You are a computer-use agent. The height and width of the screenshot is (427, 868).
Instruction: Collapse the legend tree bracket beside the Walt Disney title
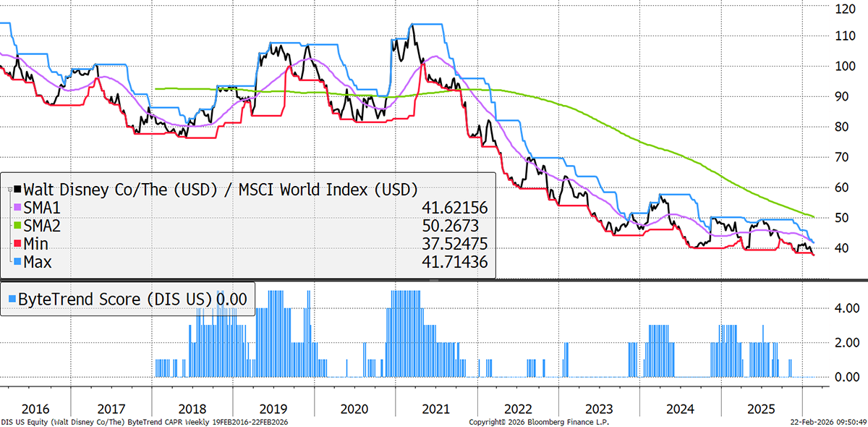click(x=9, y=190)
